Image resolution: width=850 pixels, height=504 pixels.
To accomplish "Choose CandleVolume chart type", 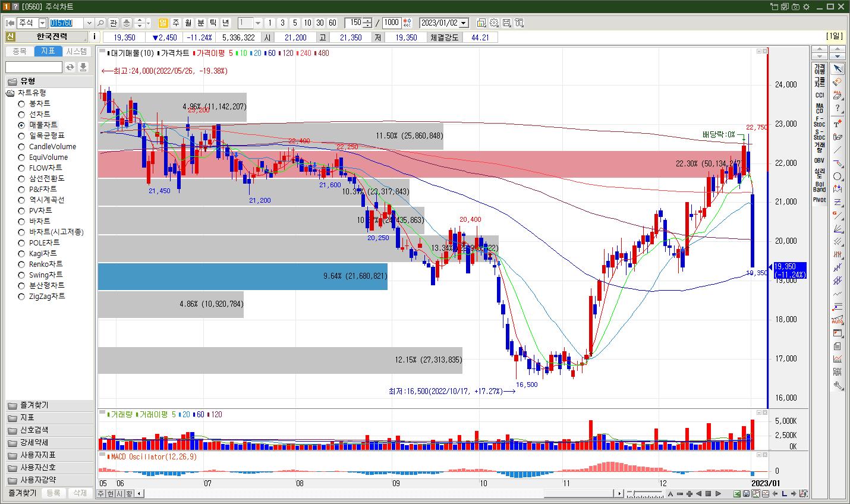I will point(21,146).
